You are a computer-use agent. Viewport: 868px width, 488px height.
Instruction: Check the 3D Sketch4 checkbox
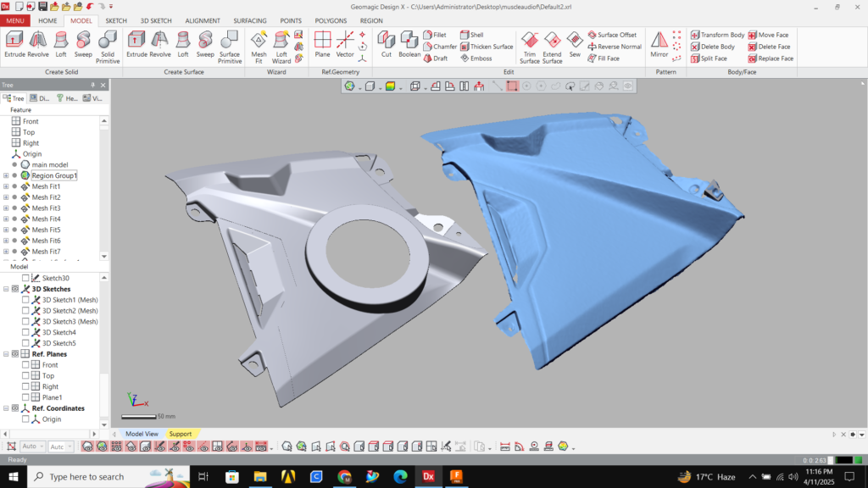tap(25, 333)
